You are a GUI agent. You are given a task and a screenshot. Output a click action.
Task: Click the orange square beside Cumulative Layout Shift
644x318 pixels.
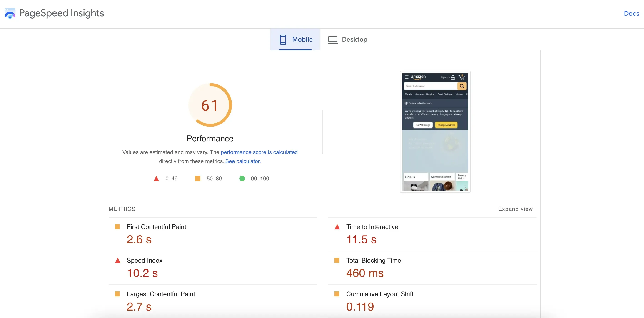point(337,294)
